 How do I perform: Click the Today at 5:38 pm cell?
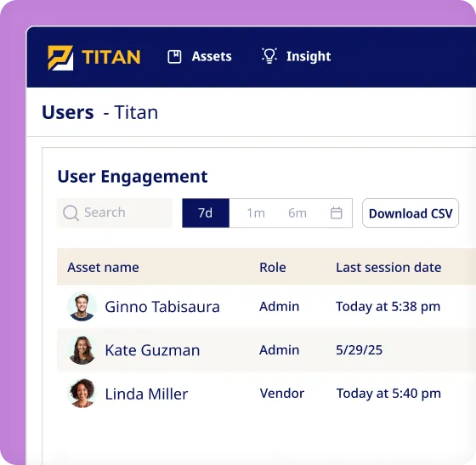click(388, 307)
